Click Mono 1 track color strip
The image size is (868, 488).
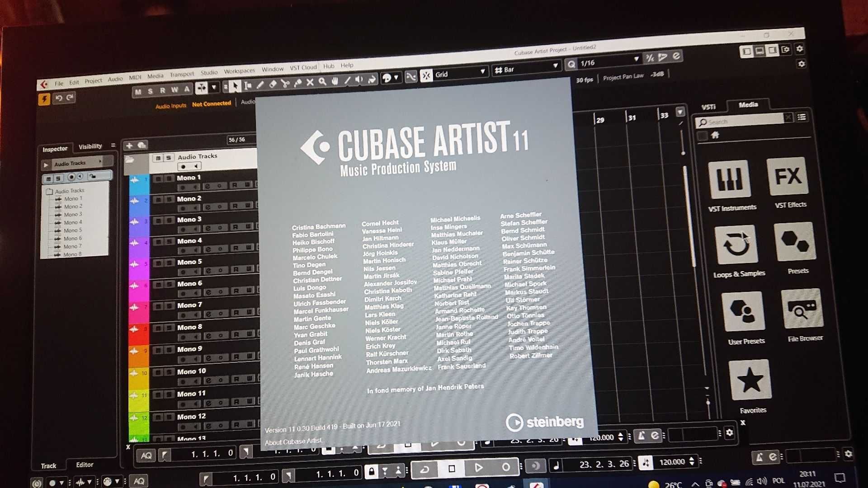[x=139, y=184]
